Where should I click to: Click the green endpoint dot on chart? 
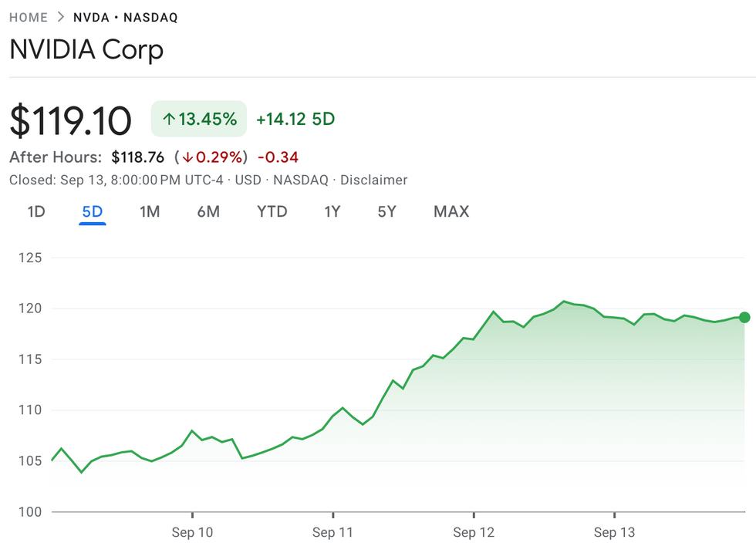(744, 317)
